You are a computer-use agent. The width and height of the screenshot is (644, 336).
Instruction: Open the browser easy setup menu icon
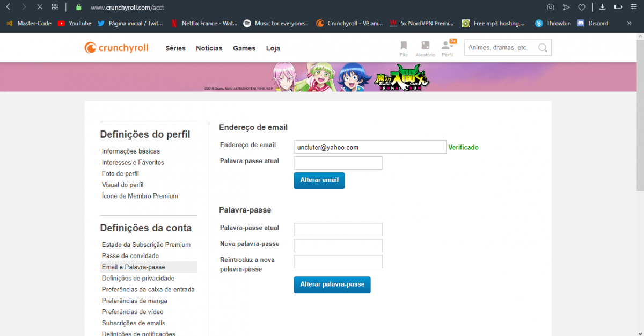click(634, 8)
